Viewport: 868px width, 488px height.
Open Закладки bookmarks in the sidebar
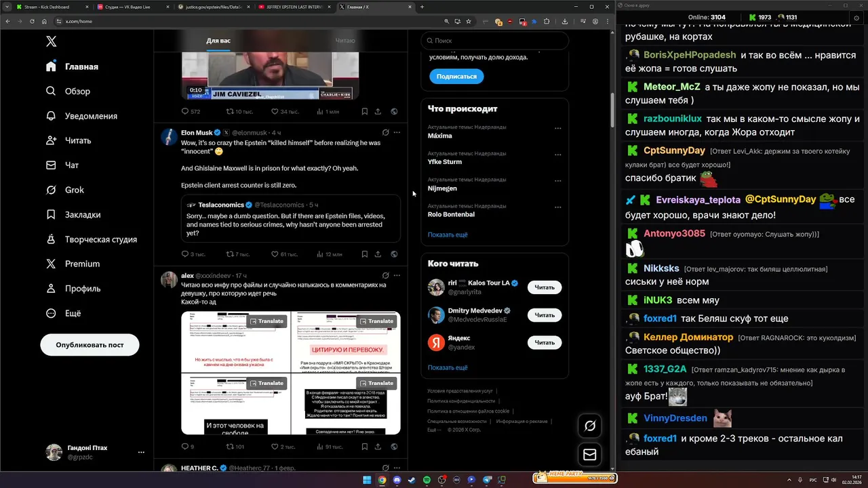(x=73, y=214)
